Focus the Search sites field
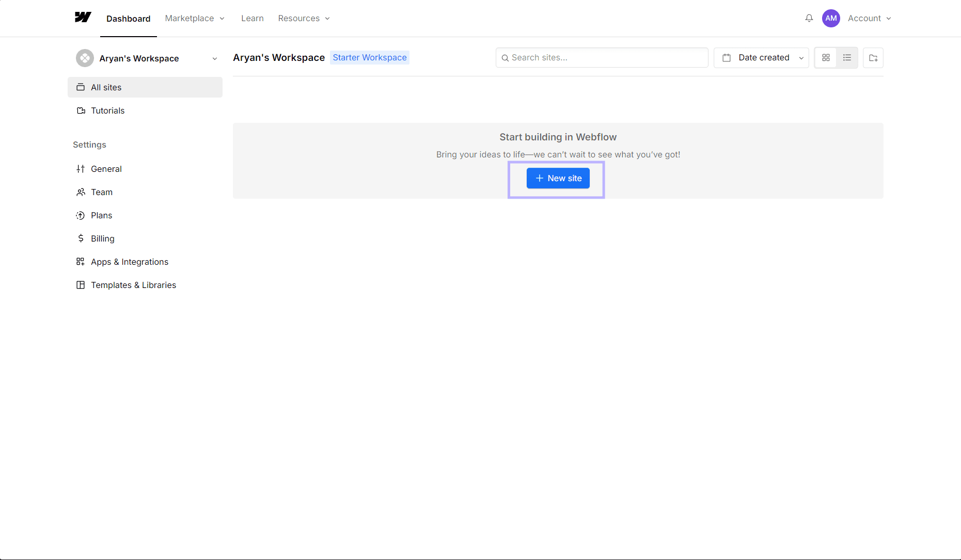 [x=602, y=58]
